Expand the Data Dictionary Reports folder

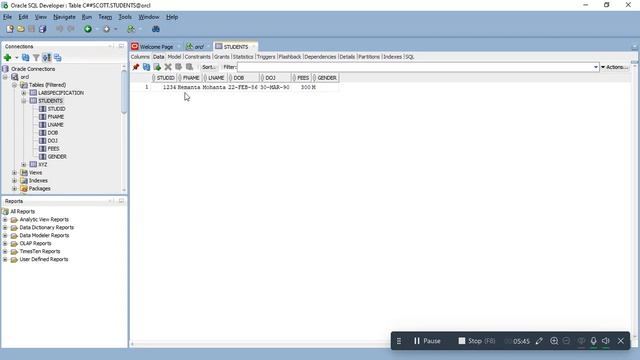(x=5, y=227)
